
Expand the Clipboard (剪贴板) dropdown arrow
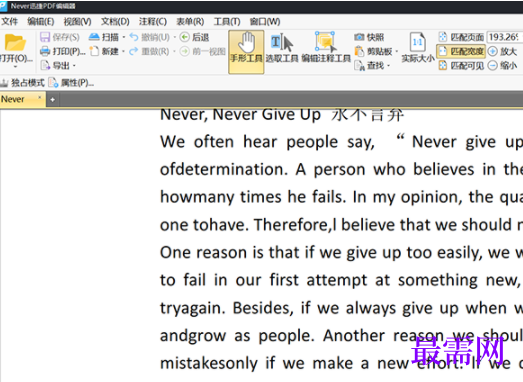pyautogui.click(x=397, y=51)
